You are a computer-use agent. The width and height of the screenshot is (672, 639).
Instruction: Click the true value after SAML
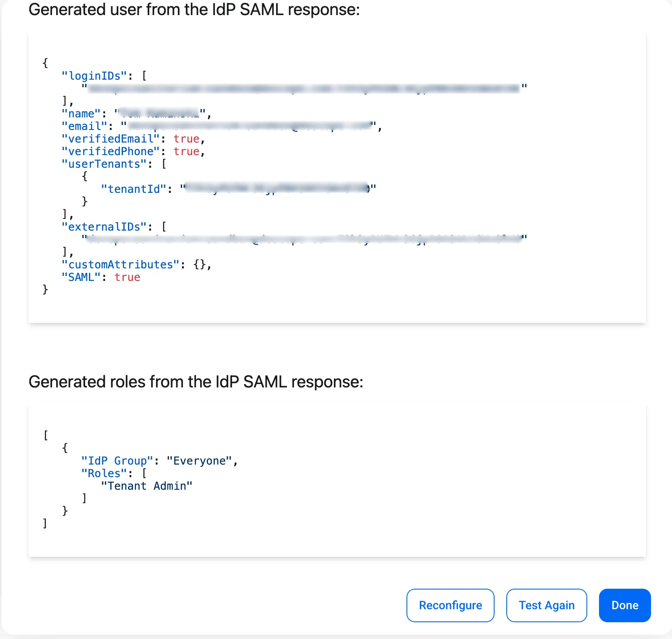click(x=128, y=277)
